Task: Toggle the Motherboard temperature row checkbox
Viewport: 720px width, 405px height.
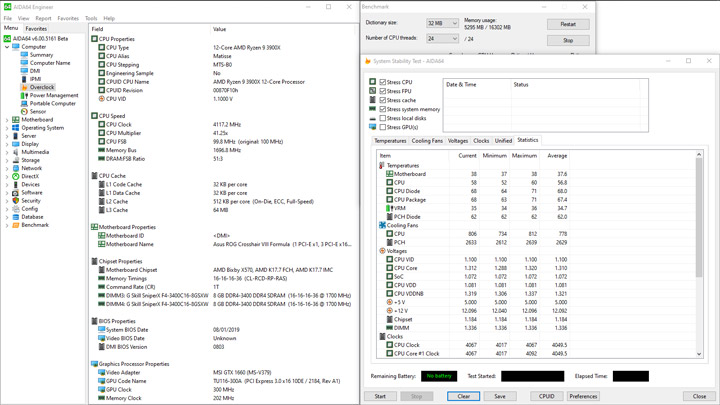Action: 389,174
